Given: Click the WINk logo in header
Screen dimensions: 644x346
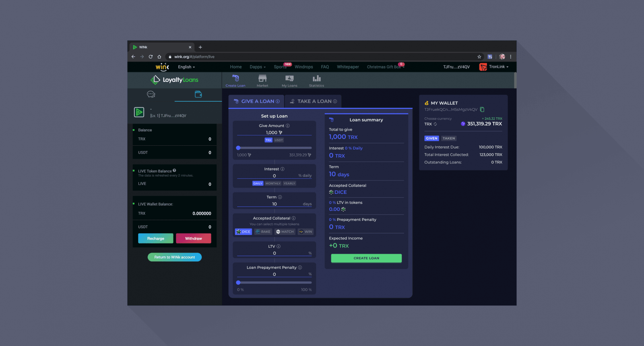Looking at the screenshot, I should (x=162, y=67).
